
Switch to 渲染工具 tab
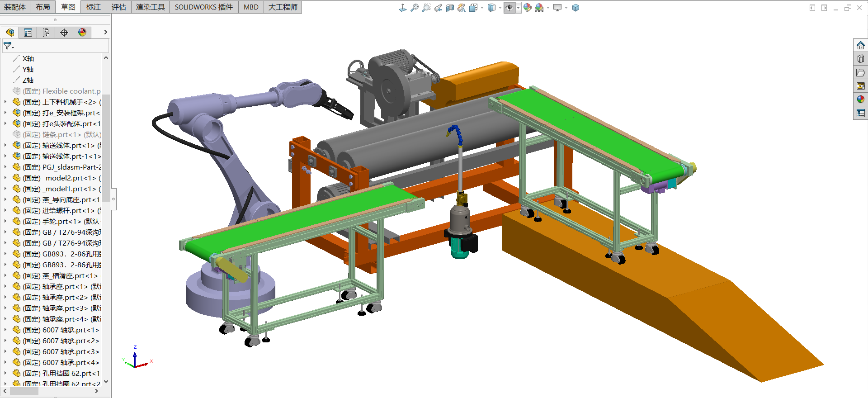tap(151, 7)
